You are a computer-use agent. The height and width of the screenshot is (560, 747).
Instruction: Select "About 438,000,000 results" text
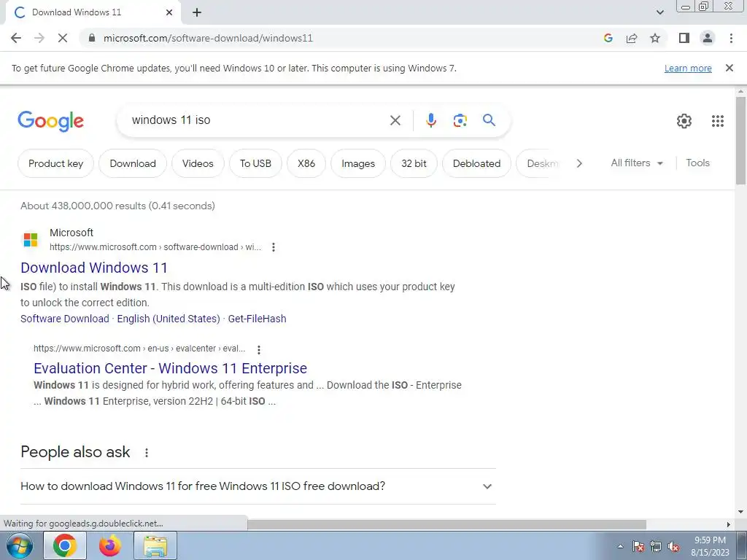tap(83, 206)
